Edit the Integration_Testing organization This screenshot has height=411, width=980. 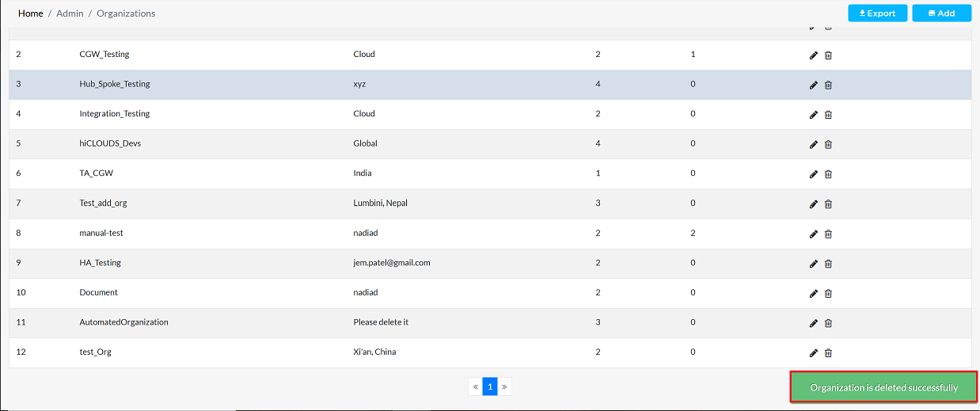click(x=813, y=115)
